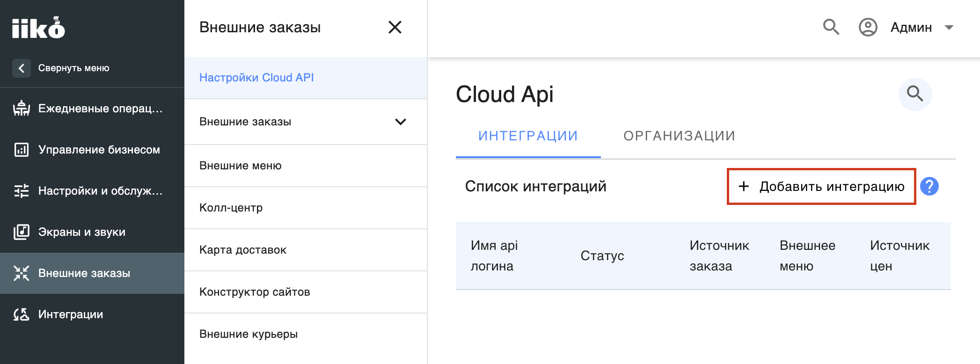
Task: Open Внешние курьеры submenu item
Action: (x=306, y=334)
